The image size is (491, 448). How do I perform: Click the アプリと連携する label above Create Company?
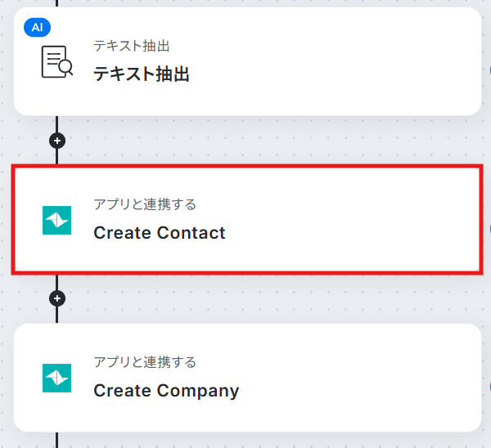[x=145, y=361]
